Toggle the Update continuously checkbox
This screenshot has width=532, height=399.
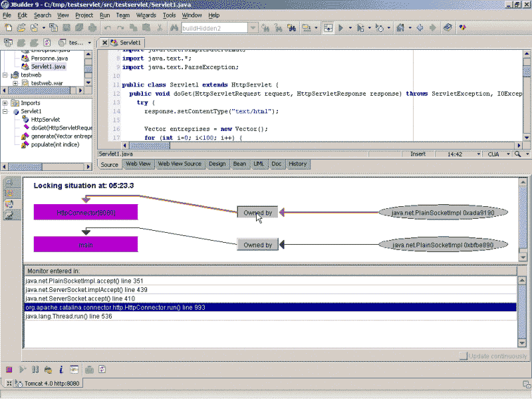(x=464, y=356)
